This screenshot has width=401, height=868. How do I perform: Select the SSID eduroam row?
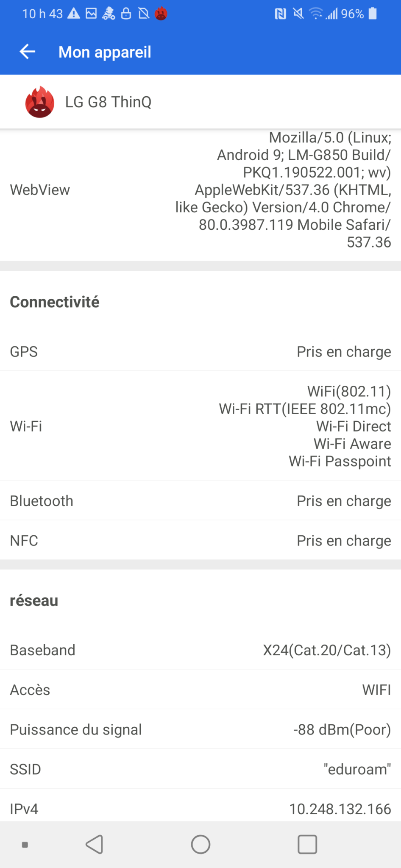coord(200,769)
